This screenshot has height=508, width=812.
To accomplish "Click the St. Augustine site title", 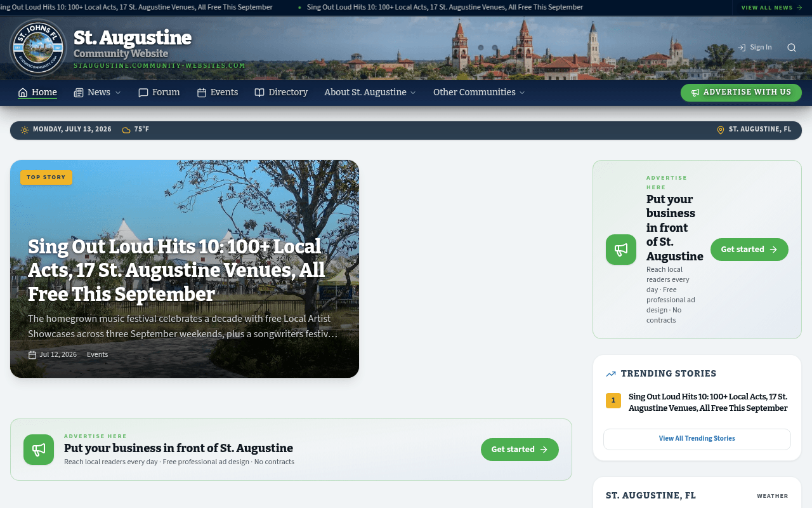I will 133,38.
